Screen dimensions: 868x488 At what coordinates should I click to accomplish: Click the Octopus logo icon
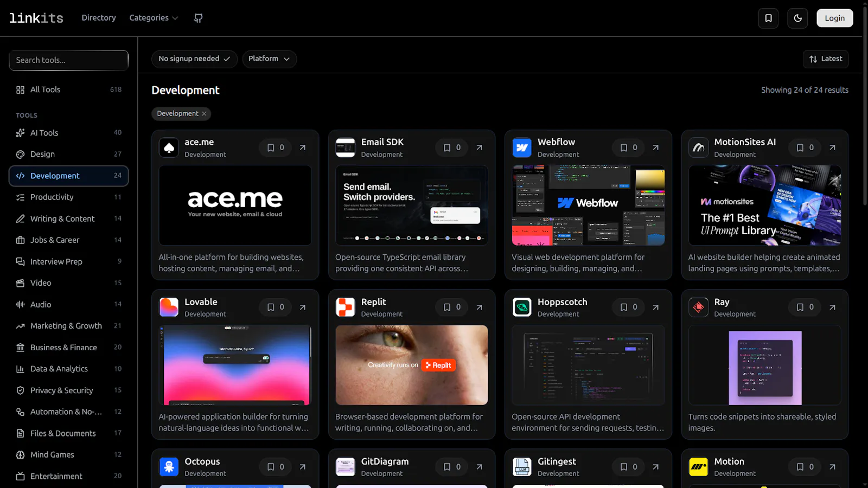[169, 466]
